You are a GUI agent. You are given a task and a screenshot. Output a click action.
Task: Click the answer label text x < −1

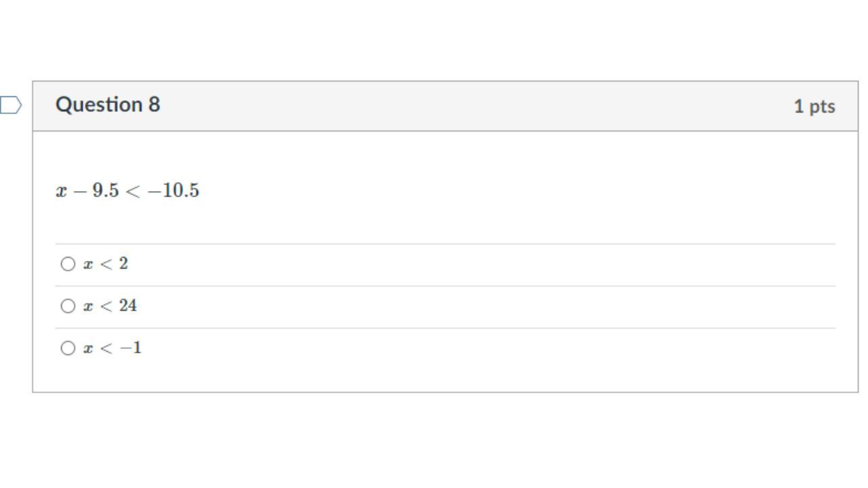click(113, 348)
